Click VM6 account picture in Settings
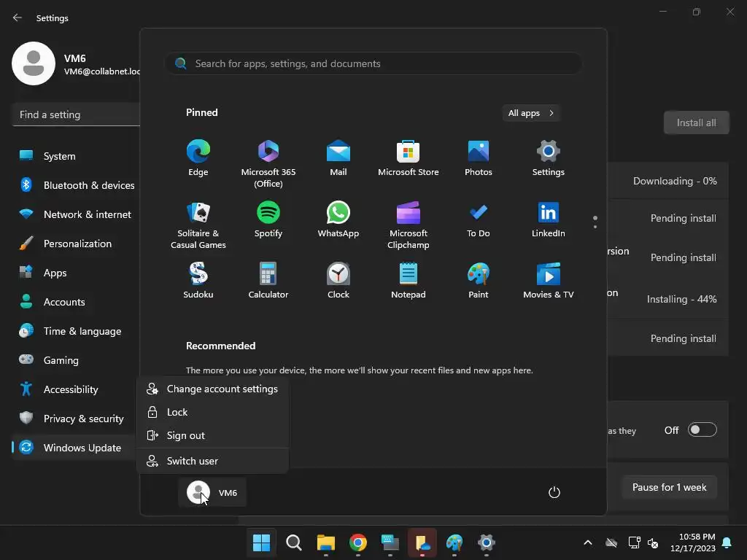 (x=34, y=63)
